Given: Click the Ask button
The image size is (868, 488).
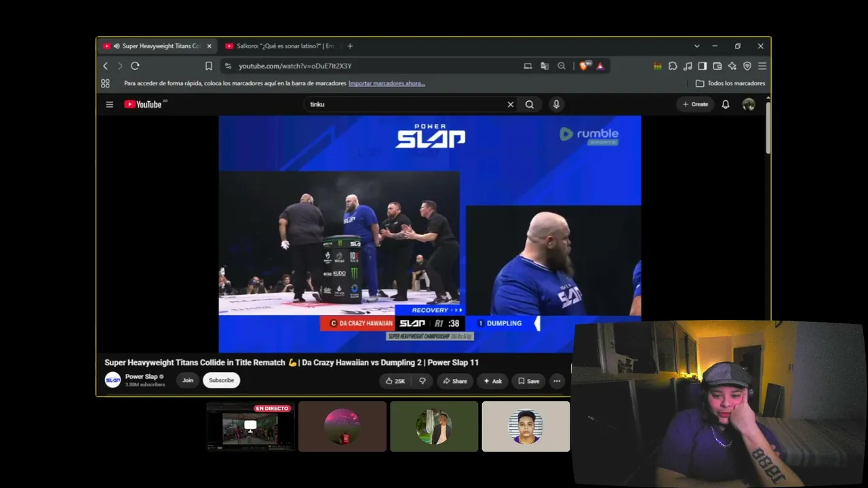Looking at the screenshot, I should pos(492,381).
